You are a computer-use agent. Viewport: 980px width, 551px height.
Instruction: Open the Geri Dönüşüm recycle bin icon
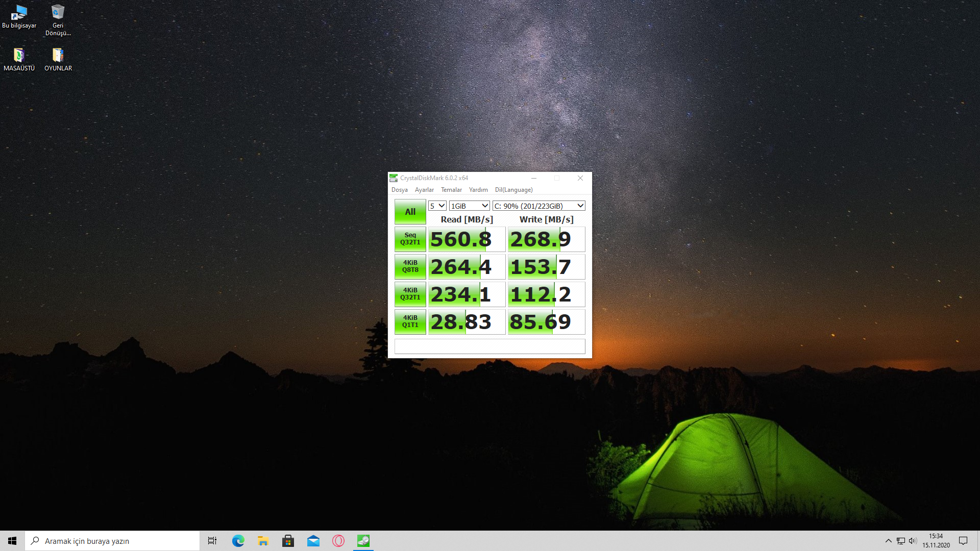58,19
